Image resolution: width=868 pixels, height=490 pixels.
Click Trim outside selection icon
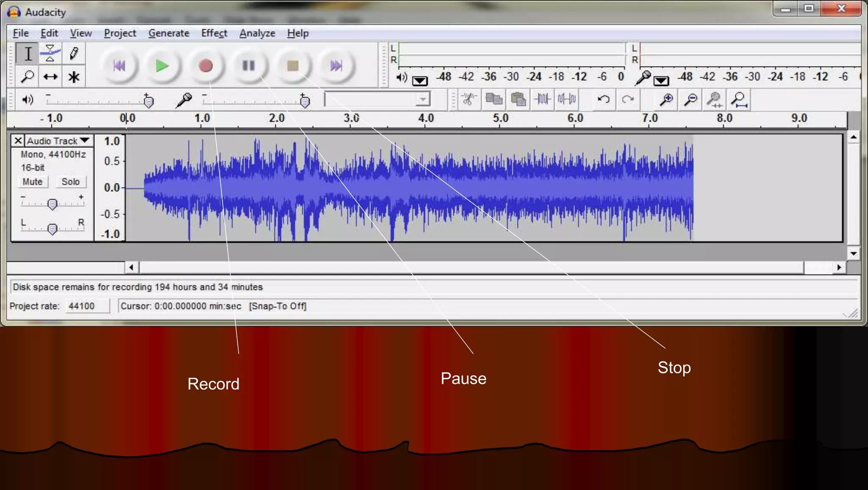(542, 100)
